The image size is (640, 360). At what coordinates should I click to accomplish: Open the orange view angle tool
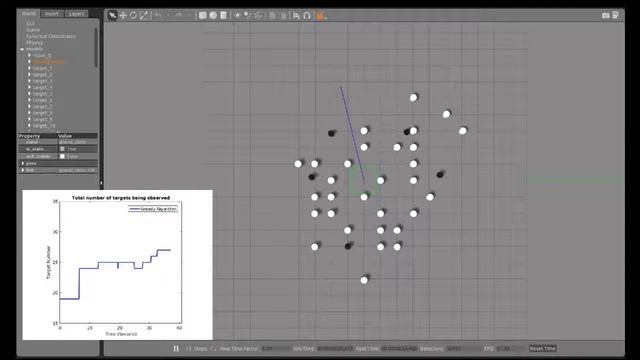point(320,16)
